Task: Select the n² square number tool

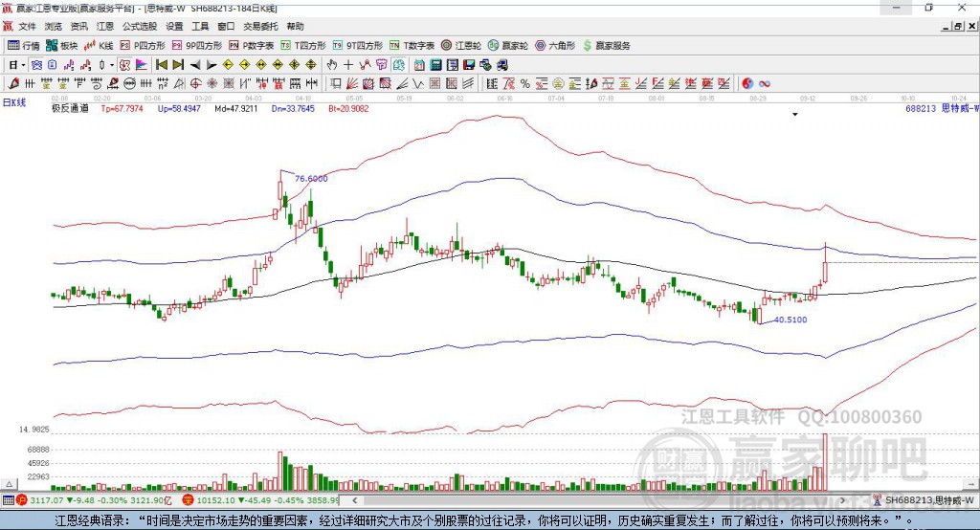Action: click(163, 83)
